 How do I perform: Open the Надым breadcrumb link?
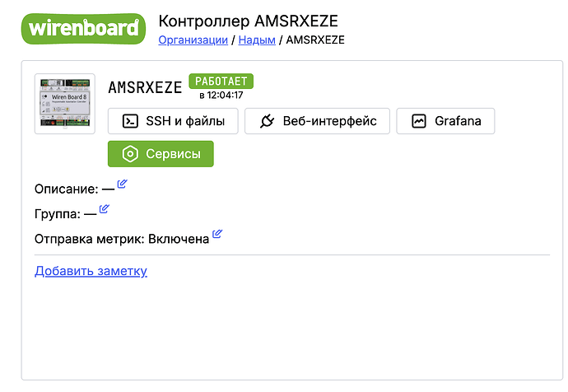(x=257, y=40)
